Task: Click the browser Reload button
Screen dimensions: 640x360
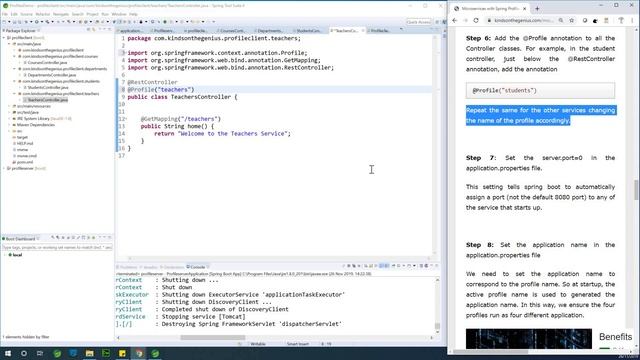Action: tap(476, 20)
